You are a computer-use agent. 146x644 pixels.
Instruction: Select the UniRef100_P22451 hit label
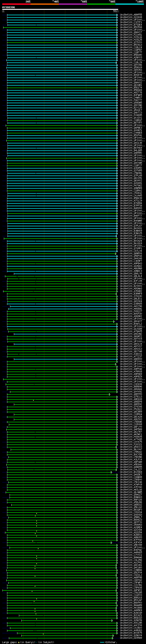coord(131,35)
